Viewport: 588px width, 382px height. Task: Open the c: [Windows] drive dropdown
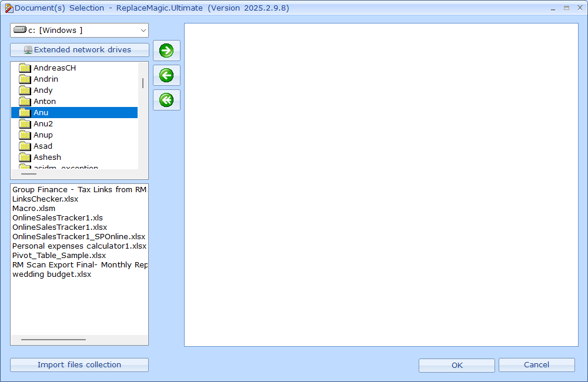coord(79,31)
